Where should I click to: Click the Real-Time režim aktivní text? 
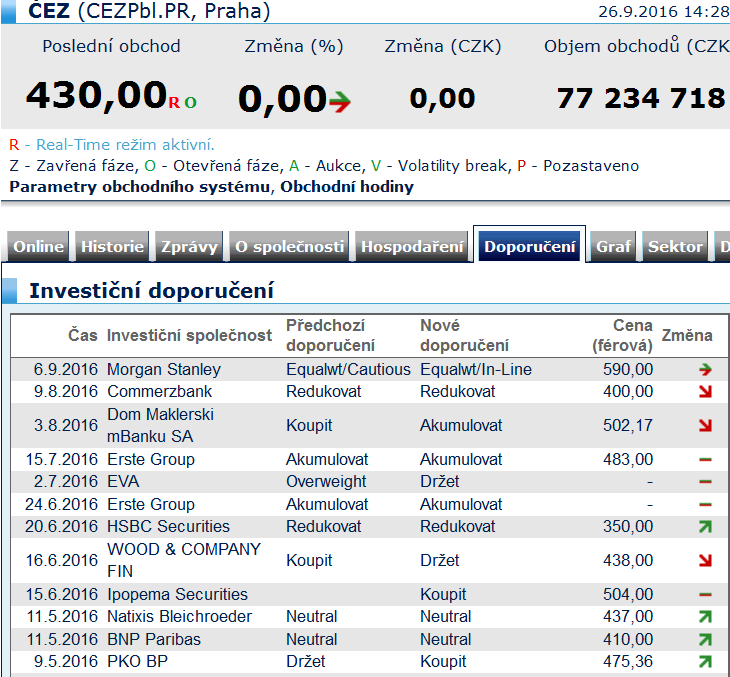pyautogui.click(x=125, y=145)
